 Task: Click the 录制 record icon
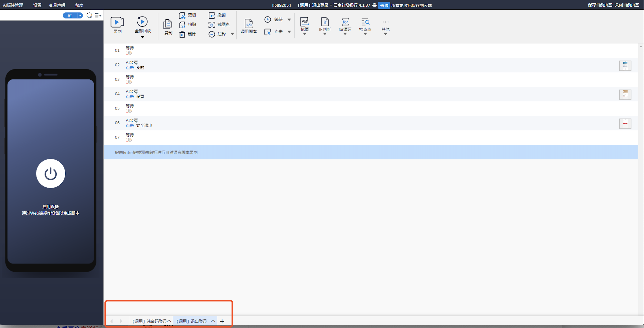point(117,22)
